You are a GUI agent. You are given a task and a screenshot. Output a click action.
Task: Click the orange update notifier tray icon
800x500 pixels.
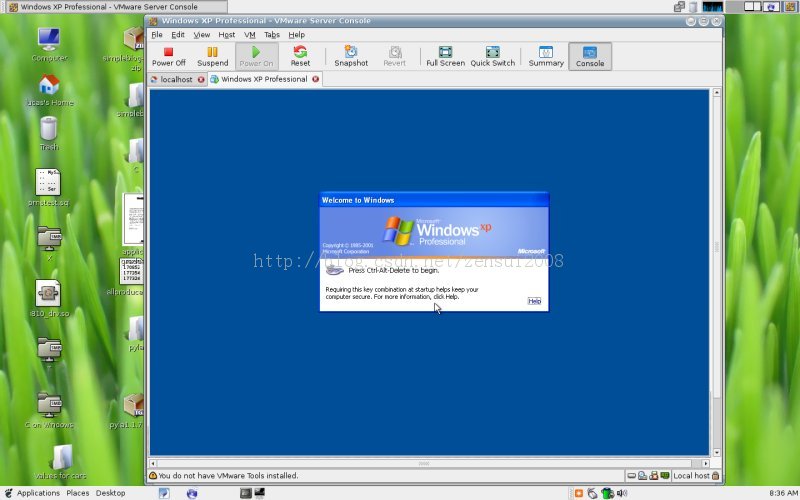coord(578,493)
